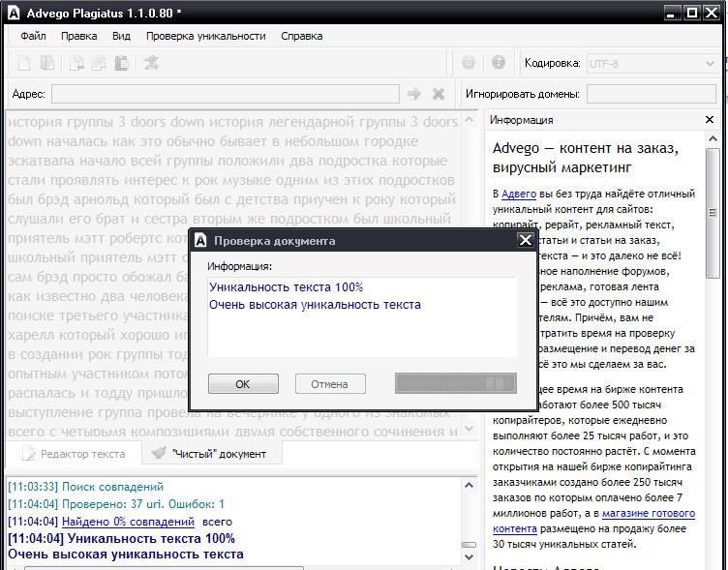The image size is (728, 570).
Task: Click the Игнорировать домены: label
Action: [523, 94]
